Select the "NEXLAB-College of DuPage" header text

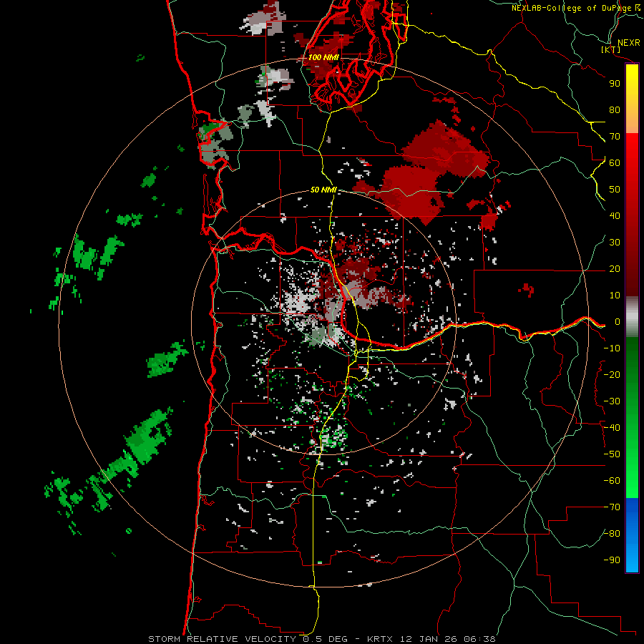pyautogui.click(x=571, y=8)
